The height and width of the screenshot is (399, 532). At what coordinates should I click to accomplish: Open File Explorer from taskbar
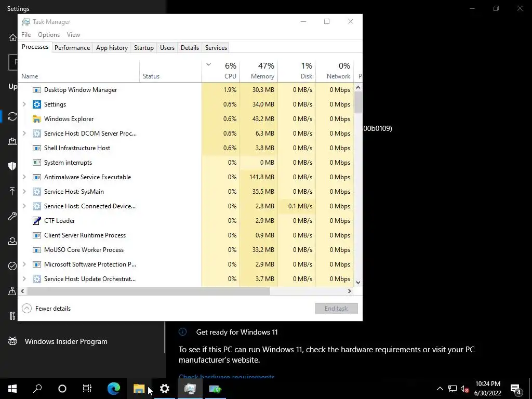(x=139, y=389)
